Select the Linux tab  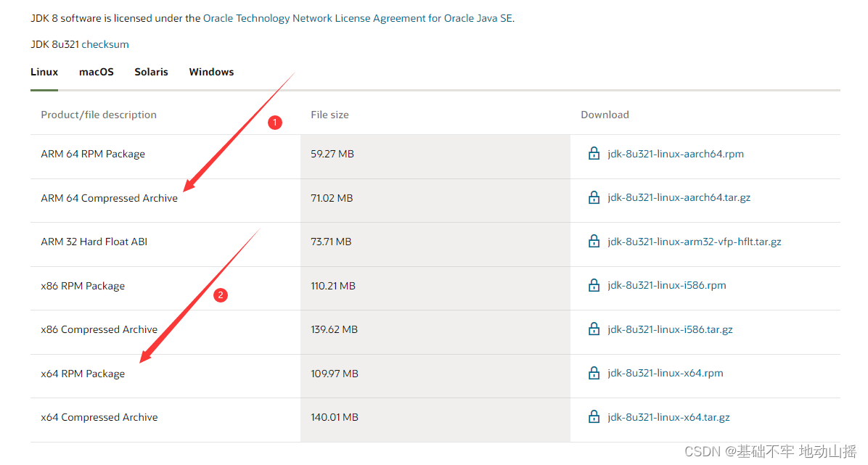coord(44,72)
